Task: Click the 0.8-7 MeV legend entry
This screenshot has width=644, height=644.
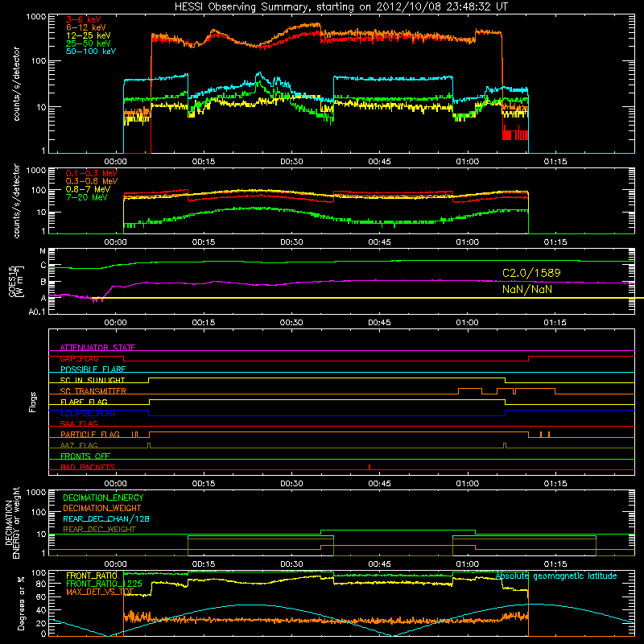Action: point(88,189)
